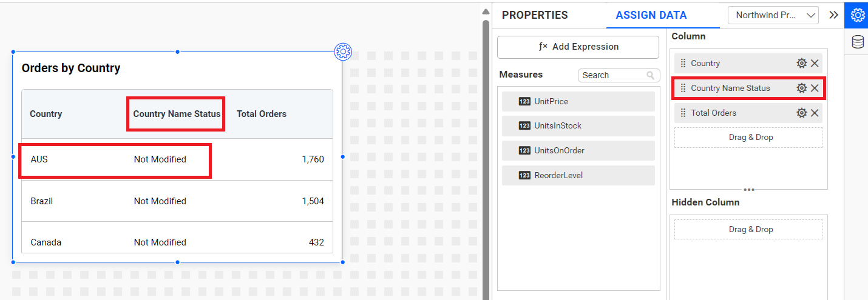Switch to the PROPERTIES tab
Screen dimensions: 868x300
535,15
